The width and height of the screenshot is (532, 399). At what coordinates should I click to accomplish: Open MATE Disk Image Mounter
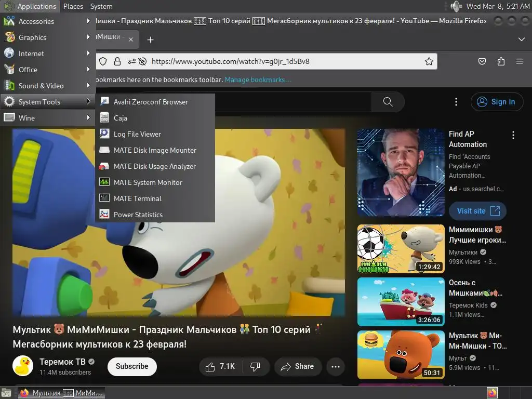pos(155,150)
